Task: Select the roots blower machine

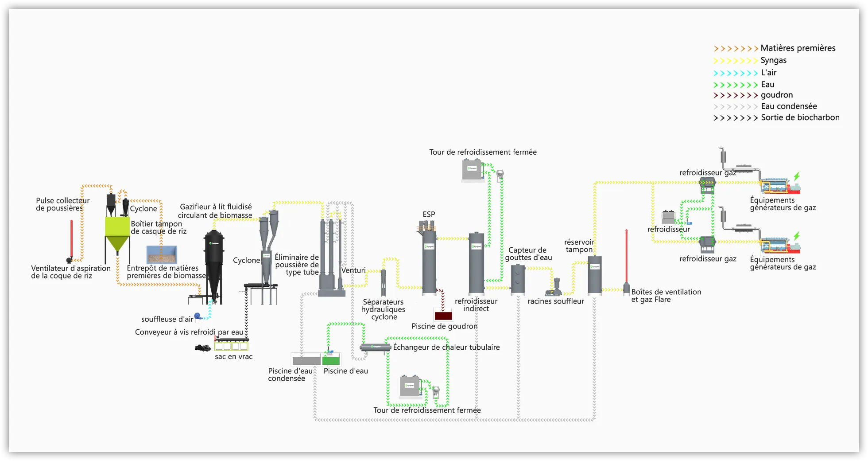Action: (554, 288)
